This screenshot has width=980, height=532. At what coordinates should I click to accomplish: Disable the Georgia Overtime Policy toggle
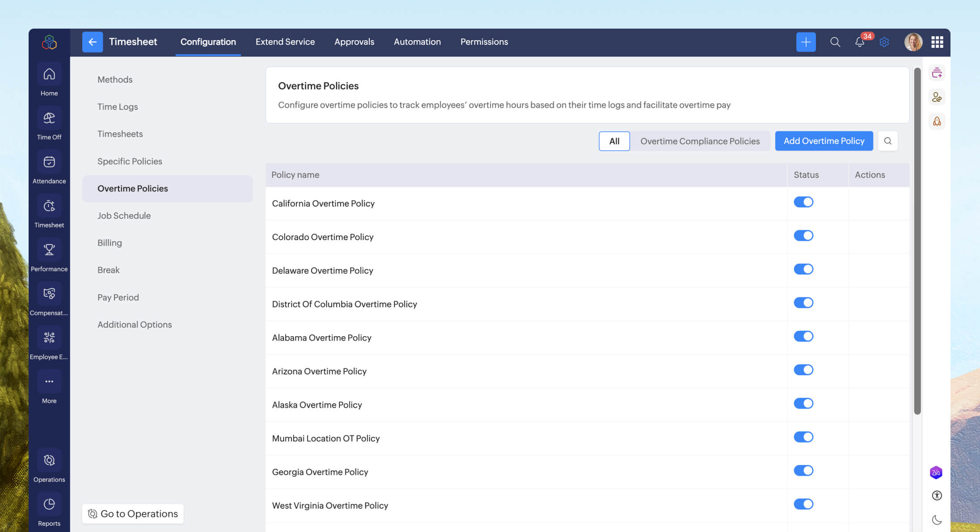coord(803,470)
